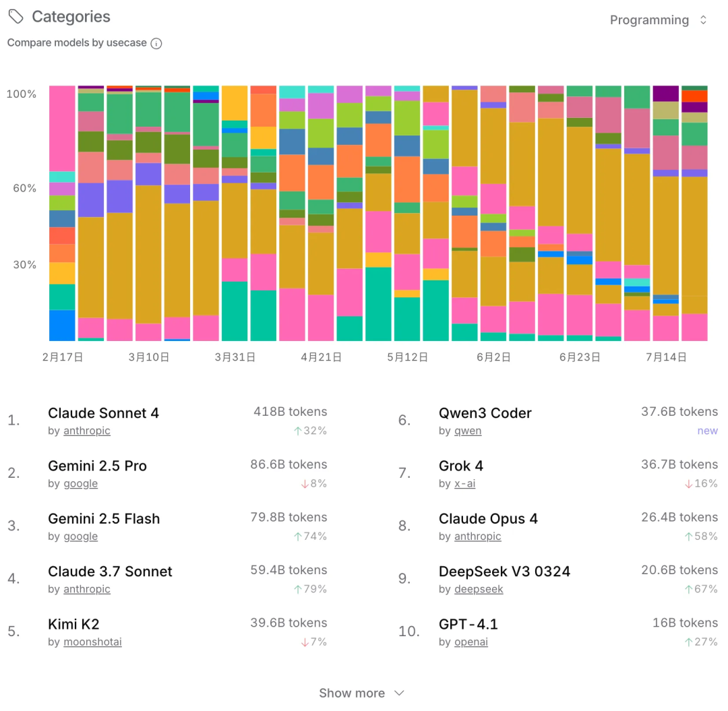Viewport: 728px width, 711px height.
Task: Open Gemini 2.5 Pro model page
Action: coord(97,466)
